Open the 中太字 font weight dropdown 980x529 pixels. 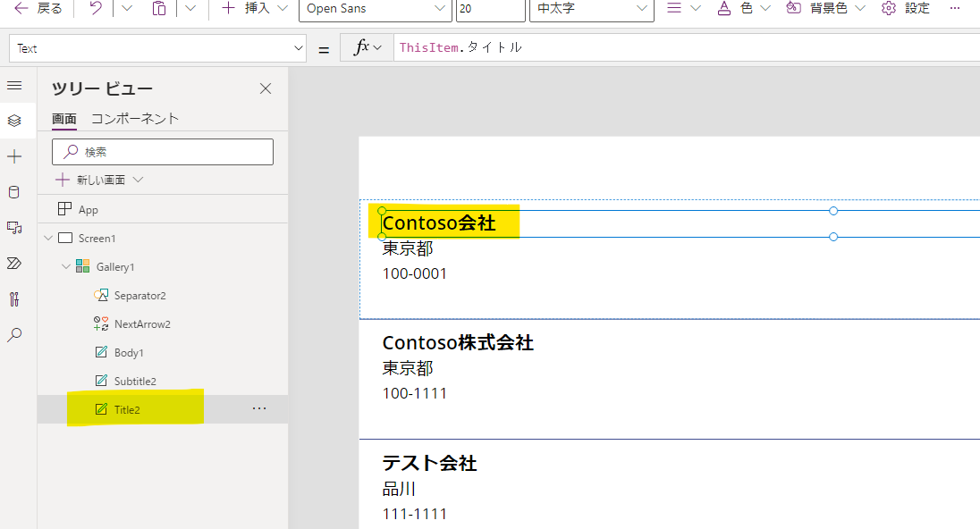click(x=591, y=9)
